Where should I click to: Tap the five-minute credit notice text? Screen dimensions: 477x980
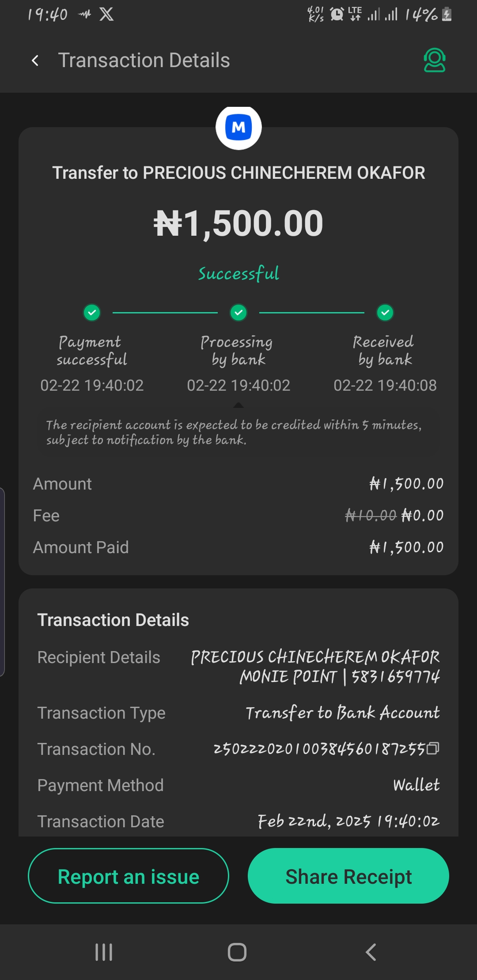(234, 432)
